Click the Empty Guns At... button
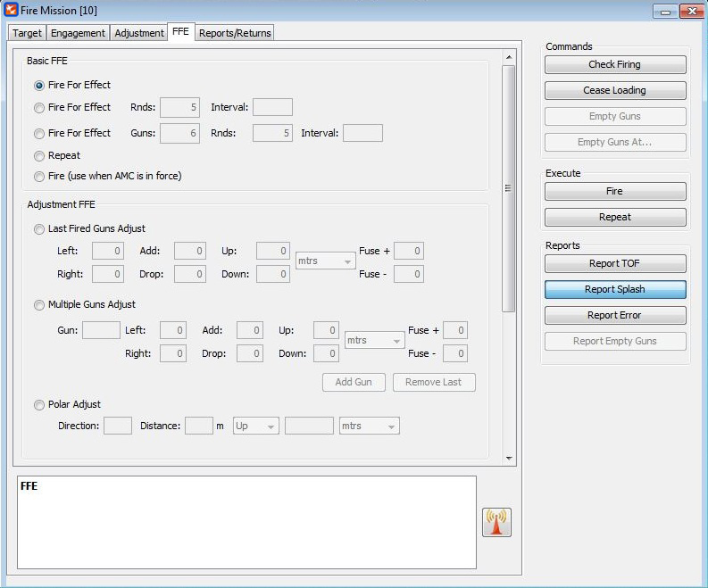 (x=615, y=142)
